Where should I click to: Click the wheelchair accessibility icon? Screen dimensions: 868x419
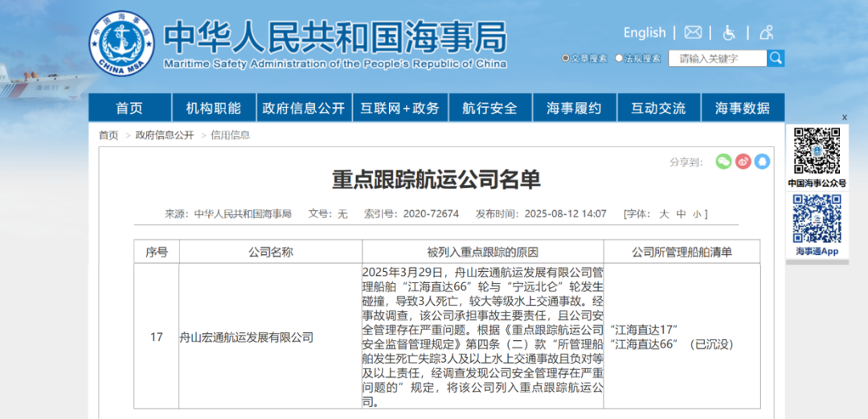tap(730, 33)
